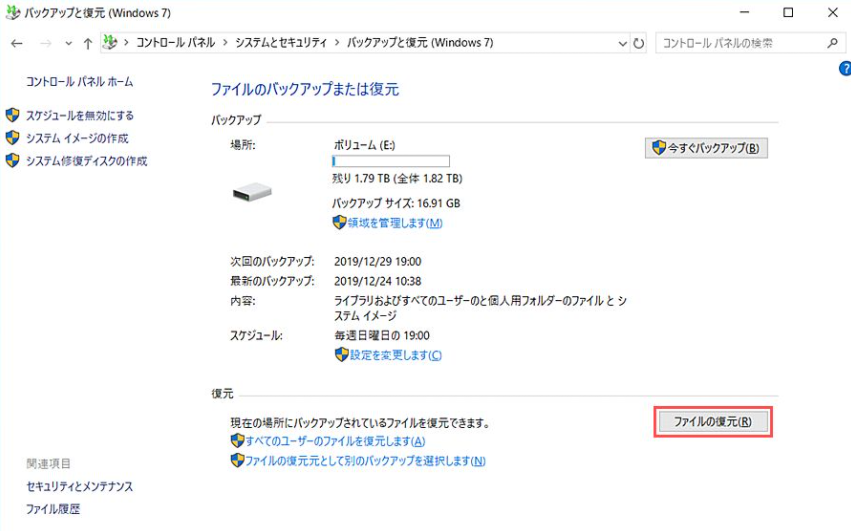
Task: Click the Backup and Restore icon in address bar
Action: coord(111,44)
